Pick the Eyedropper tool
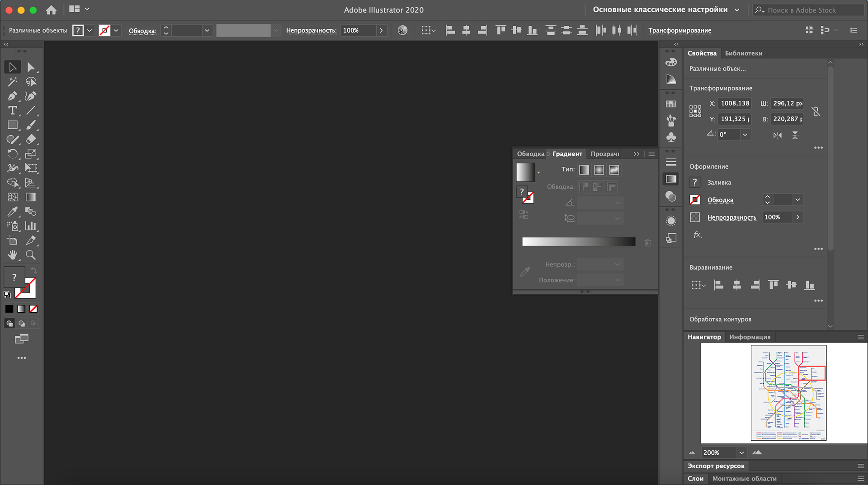The image size is (868, 485). coord(12,212)
